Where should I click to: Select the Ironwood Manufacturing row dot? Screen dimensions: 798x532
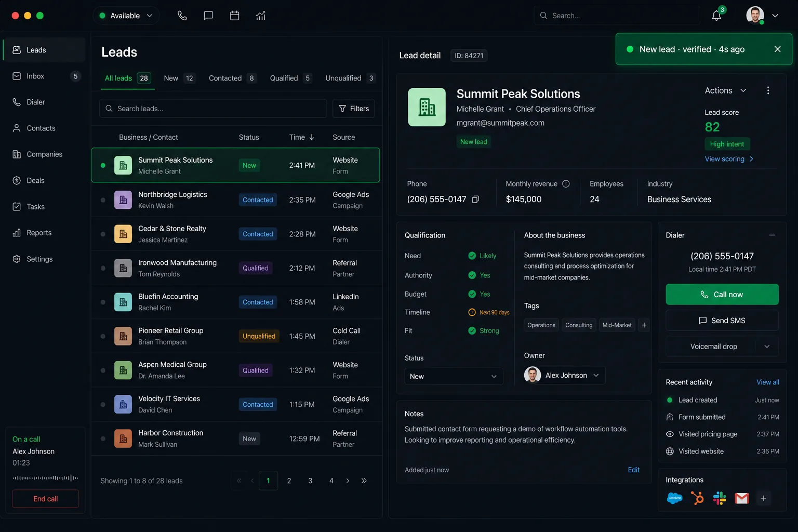[103, 268]
